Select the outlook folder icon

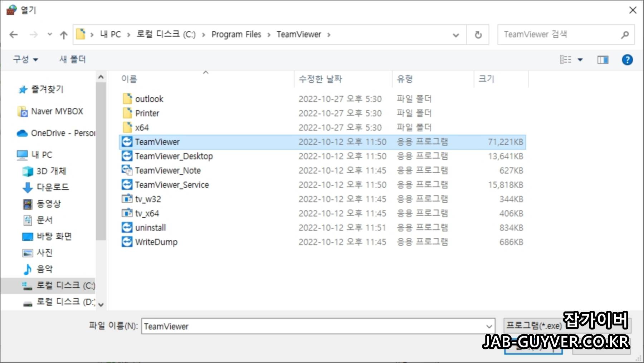click(x=127, y=99)
